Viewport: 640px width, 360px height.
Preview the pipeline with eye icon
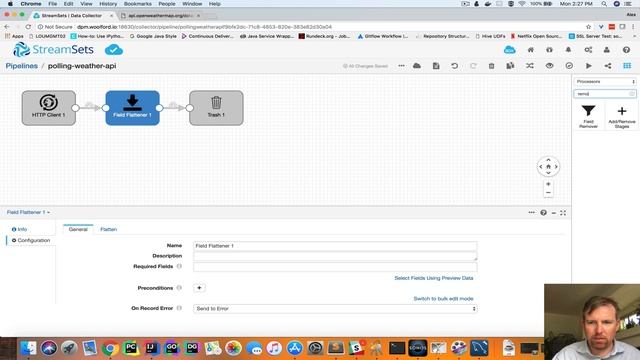tap(549, 66)
